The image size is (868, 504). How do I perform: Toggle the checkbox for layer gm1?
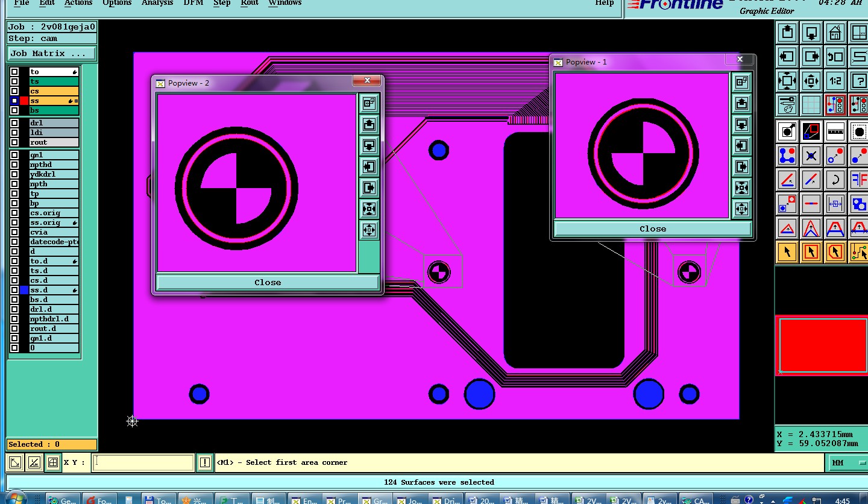[14, 155]
